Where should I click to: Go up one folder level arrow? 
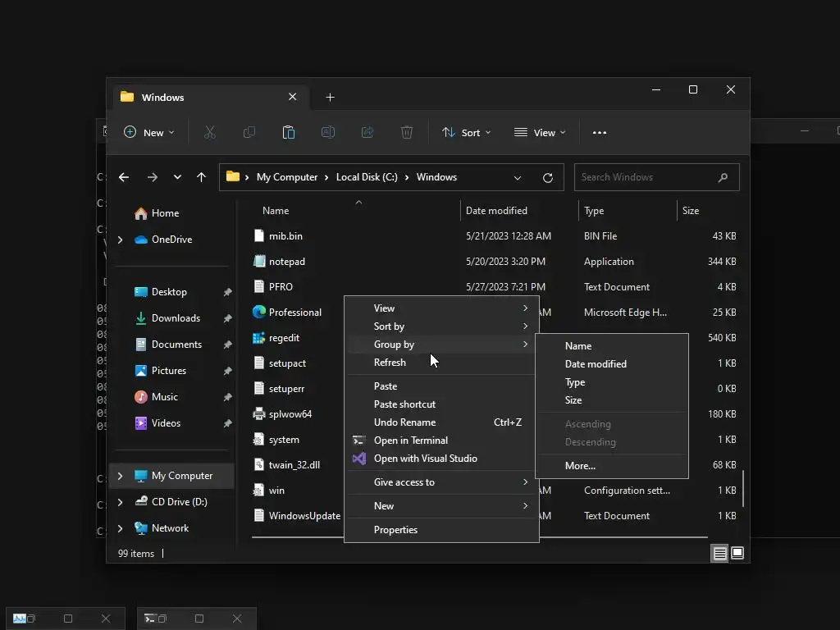[201, 177]
